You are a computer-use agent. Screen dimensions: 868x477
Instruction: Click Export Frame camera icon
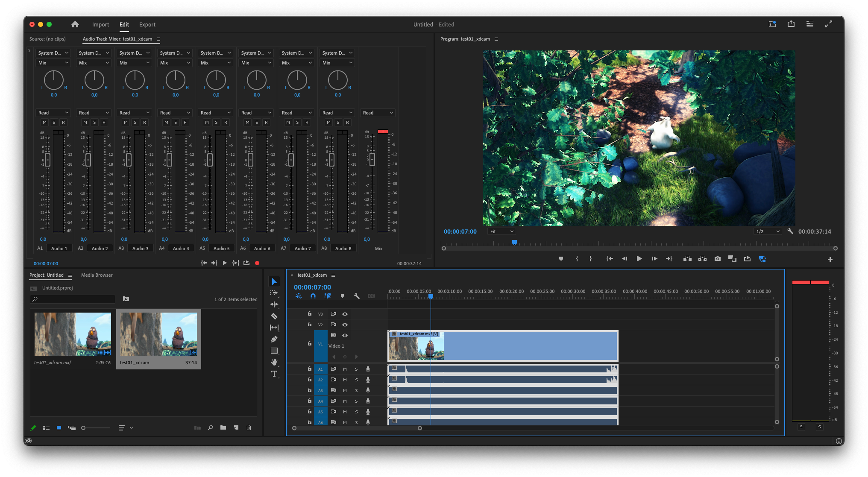[x=718, y=259]
